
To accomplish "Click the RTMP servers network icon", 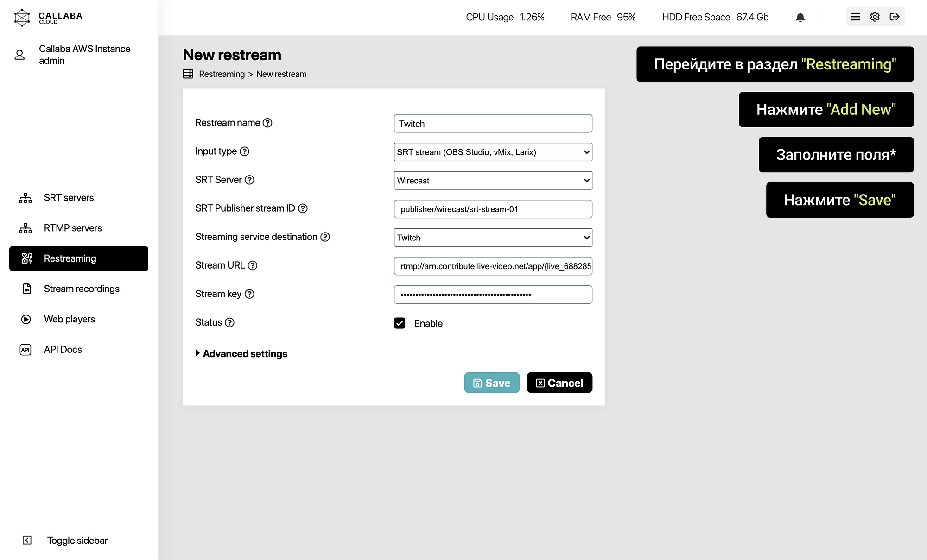I will [x=25, y=228].
